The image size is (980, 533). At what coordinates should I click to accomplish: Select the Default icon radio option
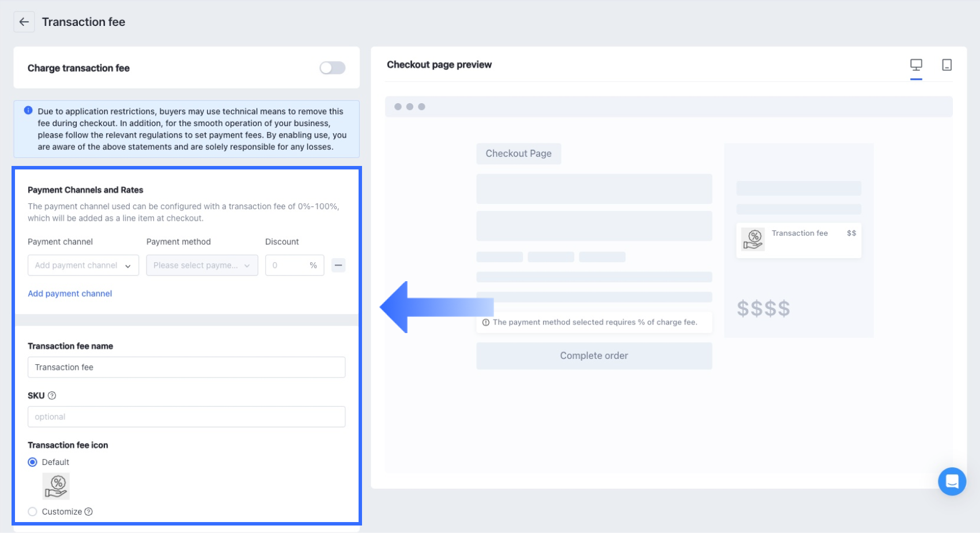click(32, 462)
